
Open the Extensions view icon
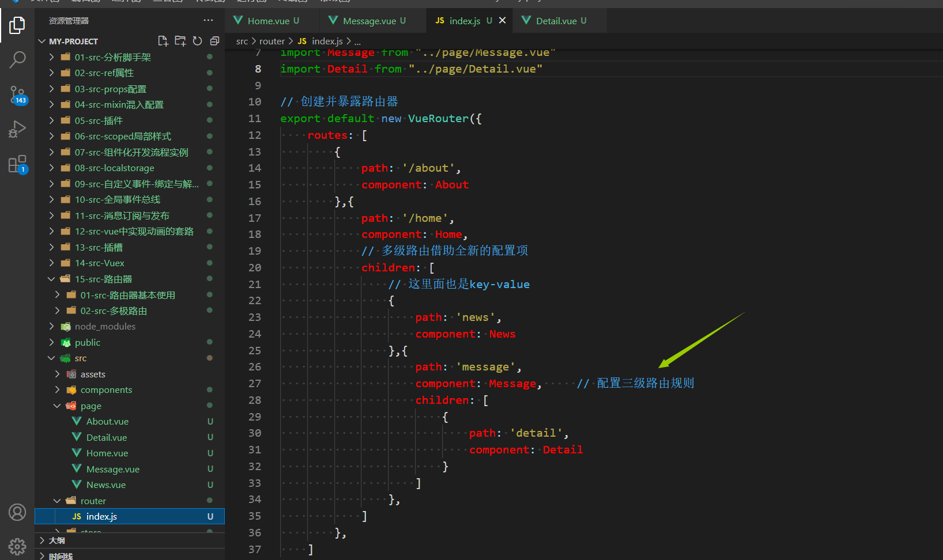pos(17,164)
